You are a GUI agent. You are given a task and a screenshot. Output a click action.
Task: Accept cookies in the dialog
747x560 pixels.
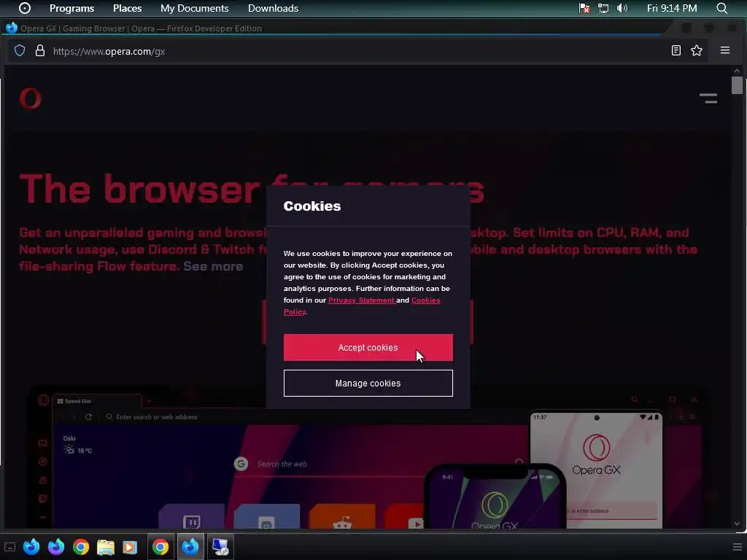pos(368,348)
